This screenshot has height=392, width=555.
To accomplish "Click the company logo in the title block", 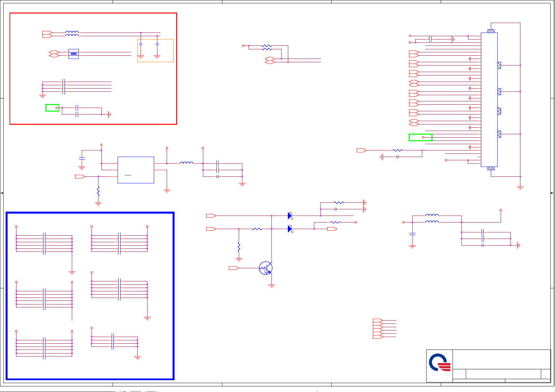I will pos(440,363).
